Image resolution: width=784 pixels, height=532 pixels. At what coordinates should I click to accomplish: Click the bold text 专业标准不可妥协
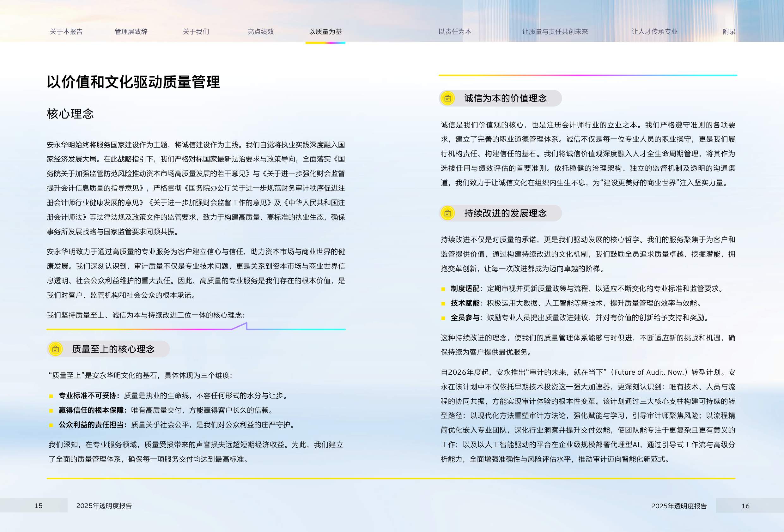click(88, 396)
